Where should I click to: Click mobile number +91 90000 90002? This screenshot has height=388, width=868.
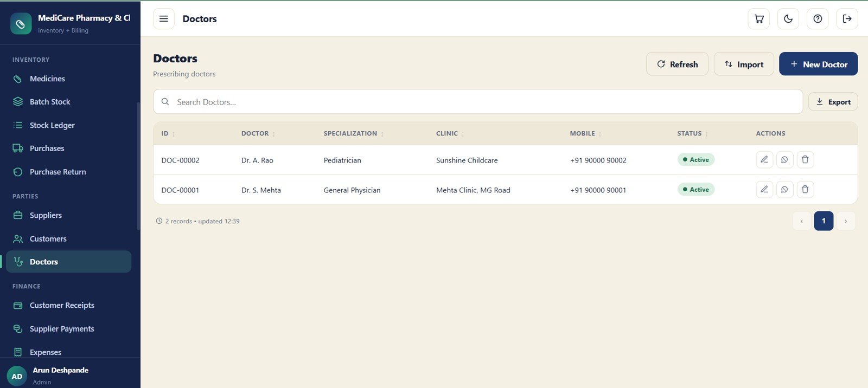pyautogui.click(x=598, y=160)
